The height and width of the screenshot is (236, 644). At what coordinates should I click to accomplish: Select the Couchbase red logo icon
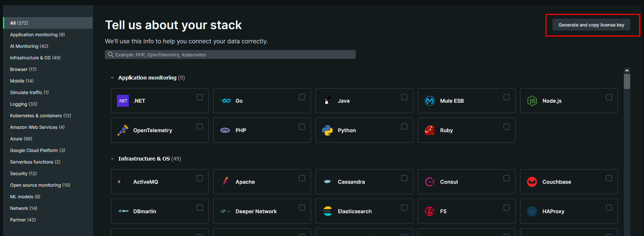tap(532, 182)
